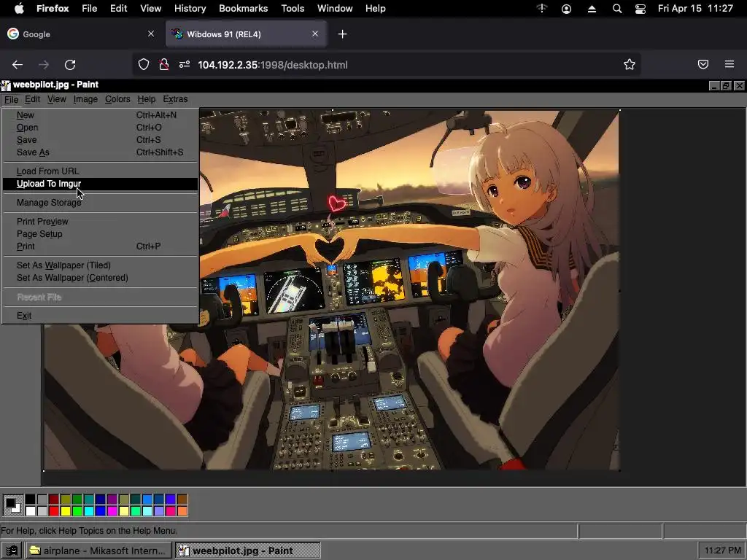Select Page Setup menu item
Screen dimensions: 747x560
(x=100, y=234)
